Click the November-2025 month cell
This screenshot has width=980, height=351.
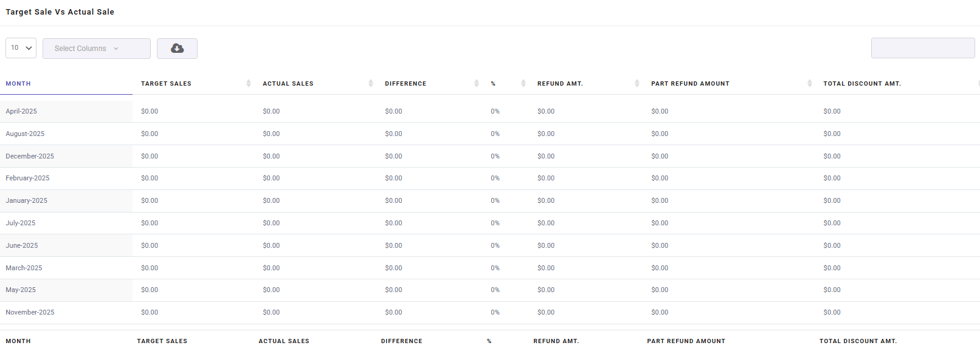click(x=30, y=313)
